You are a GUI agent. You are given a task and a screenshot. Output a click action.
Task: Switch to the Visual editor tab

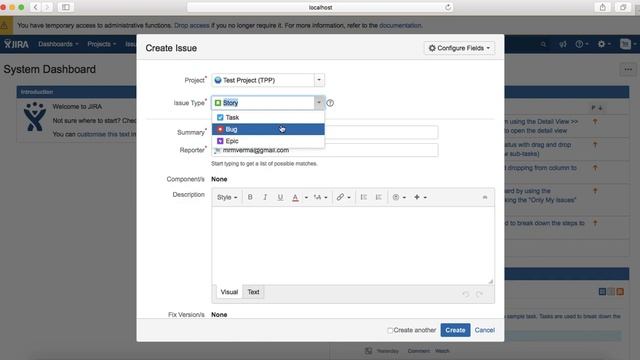[x=229, y=292]
